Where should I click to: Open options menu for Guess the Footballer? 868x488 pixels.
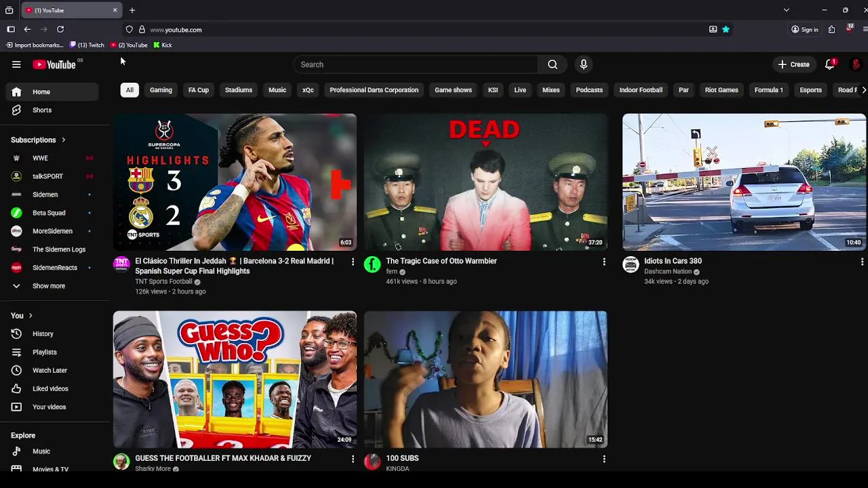tap(353, 459)
